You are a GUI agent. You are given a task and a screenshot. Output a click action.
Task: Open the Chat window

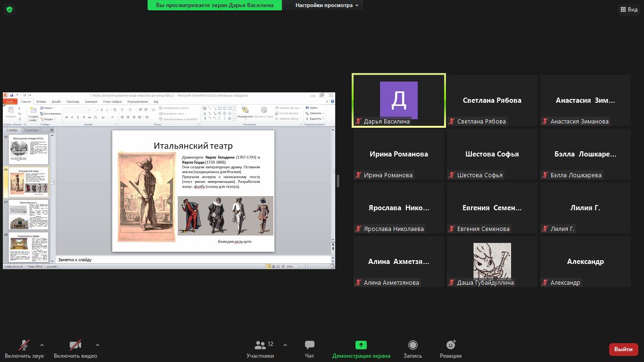pyautogui.click(x=309, y=349)
